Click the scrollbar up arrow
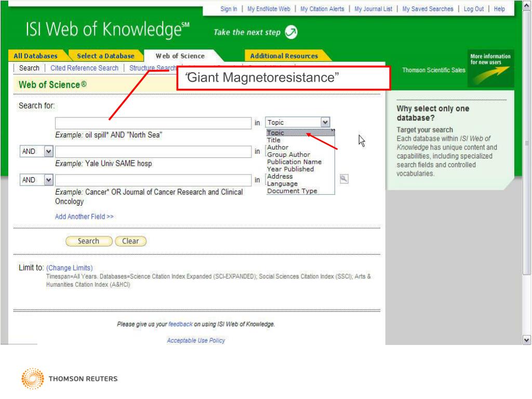Image resolution: width=532 pixels, height=399 pixels. [527, 5]
